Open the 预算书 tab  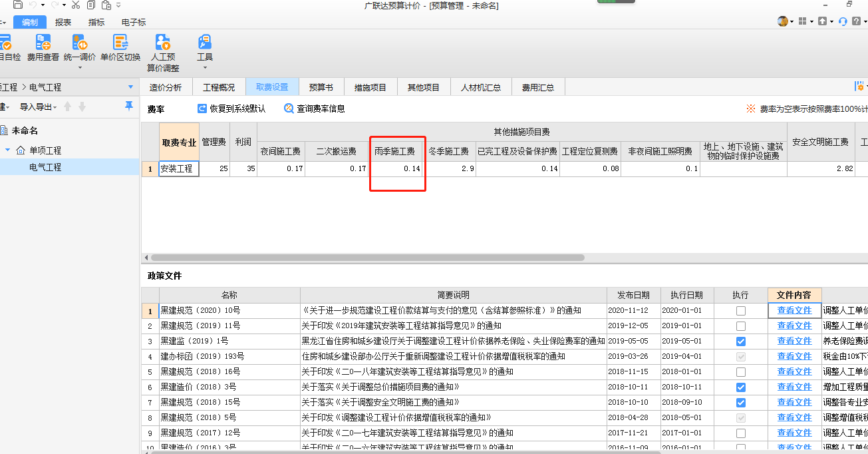321,87
